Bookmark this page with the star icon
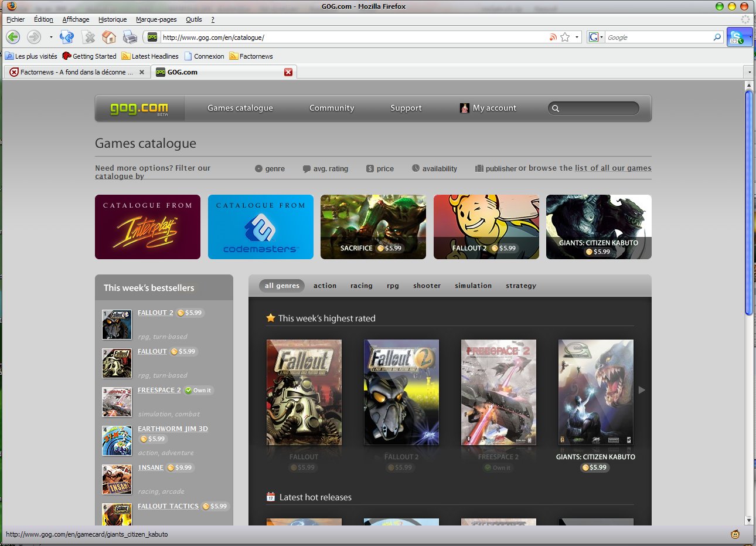 pos(565,37)
